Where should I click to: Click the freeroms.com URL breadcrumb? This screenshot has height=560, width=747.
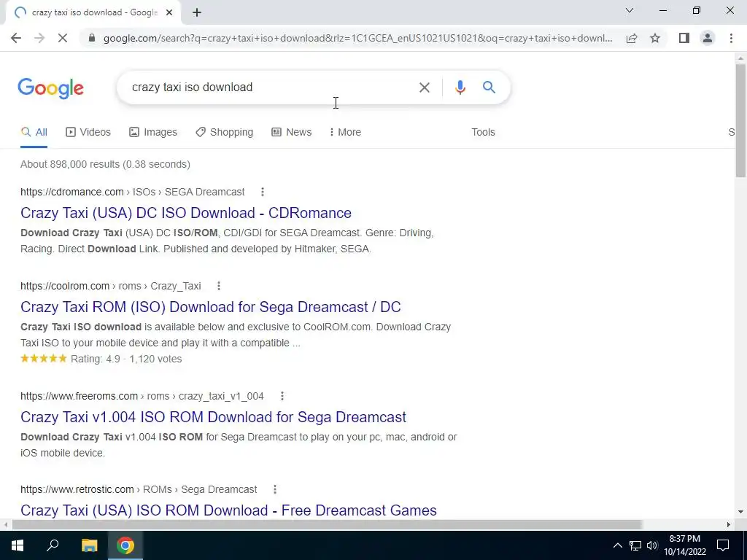(142, 396)
